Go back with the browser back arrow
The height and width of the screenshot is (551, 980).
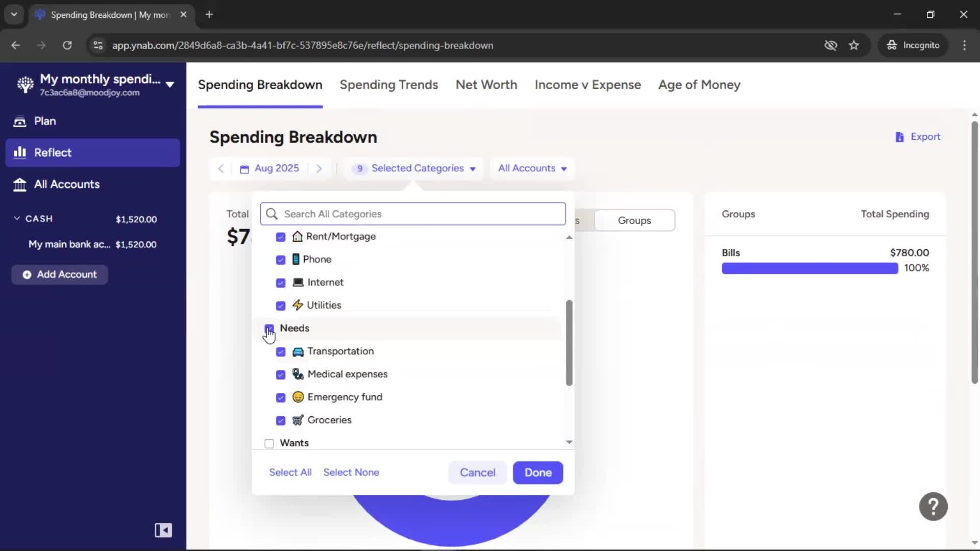[16, 45]
